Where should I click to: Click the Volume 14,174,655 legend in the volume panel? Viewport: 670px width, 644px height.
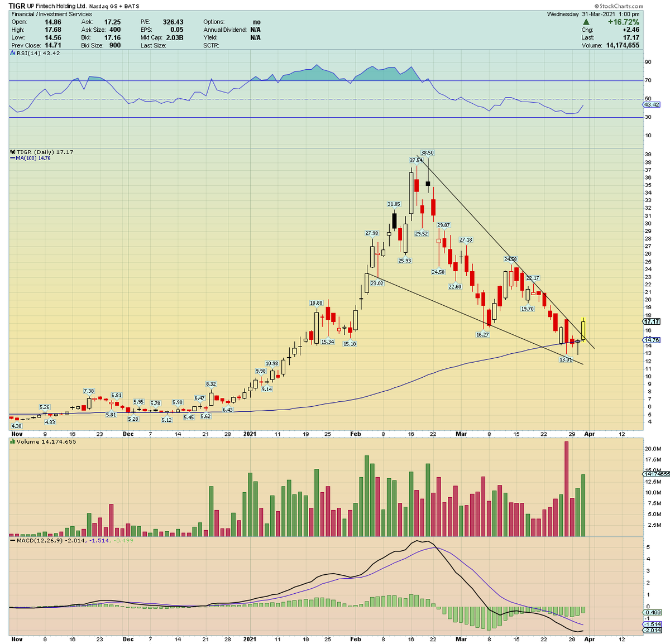point(46,441)
